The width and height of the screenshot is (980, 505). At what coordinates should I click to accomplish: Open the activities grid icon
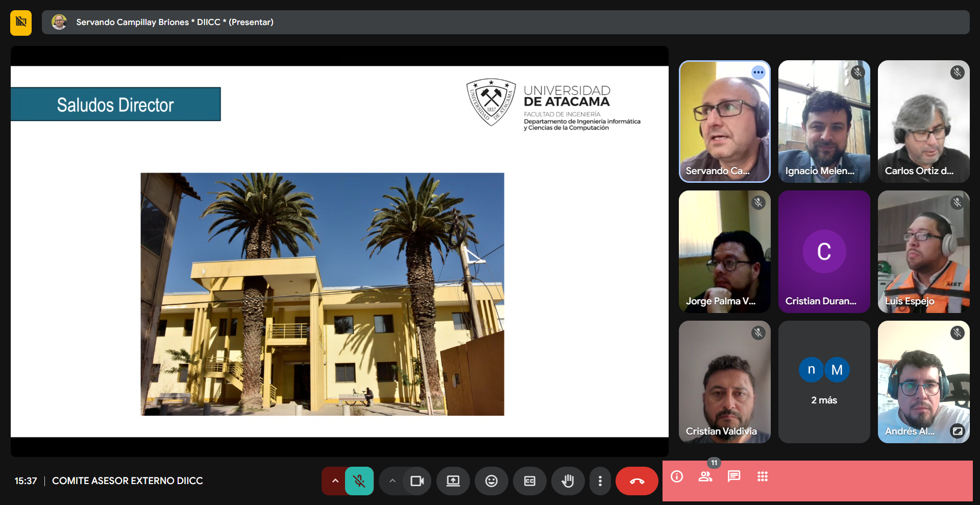763,476
